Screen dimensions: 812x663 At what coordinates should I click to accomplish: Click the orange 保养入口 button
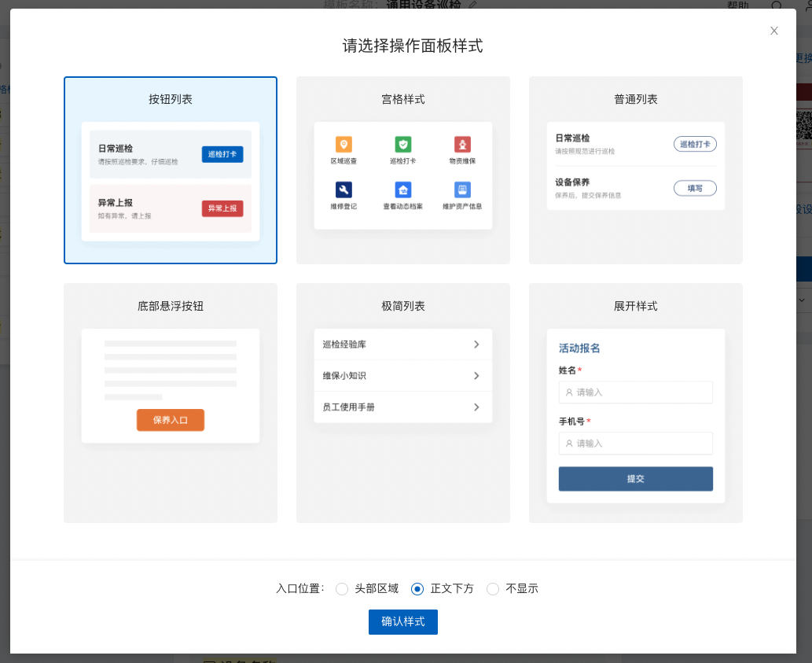pos(171,420)
